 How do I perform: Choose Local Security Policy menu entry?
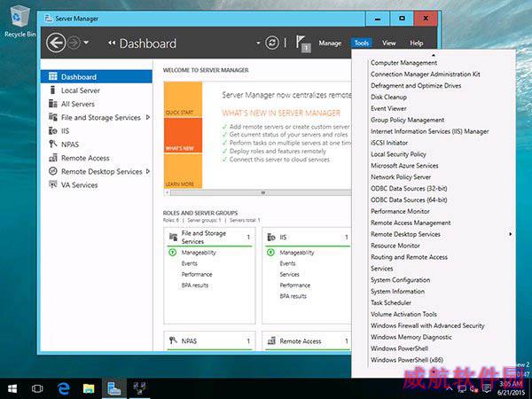point(398,154)
